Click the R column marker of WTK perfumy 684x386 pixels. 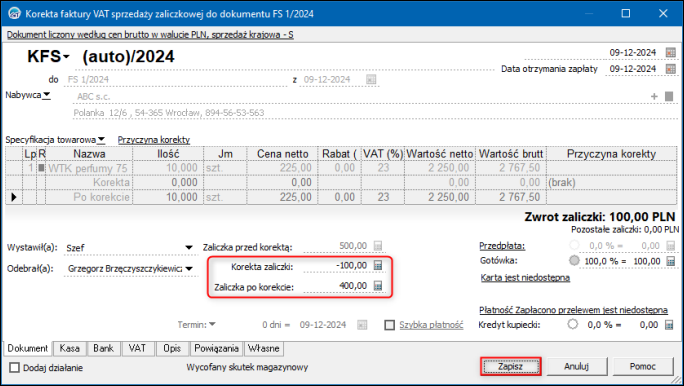[41, 167]
